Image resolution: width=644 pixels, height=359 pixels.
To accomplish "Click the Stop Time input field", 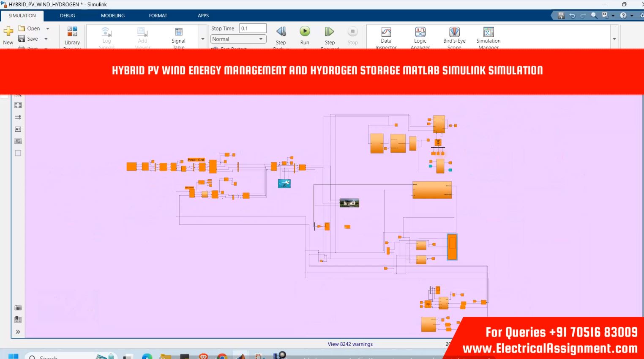I will [x=253, y=28].
